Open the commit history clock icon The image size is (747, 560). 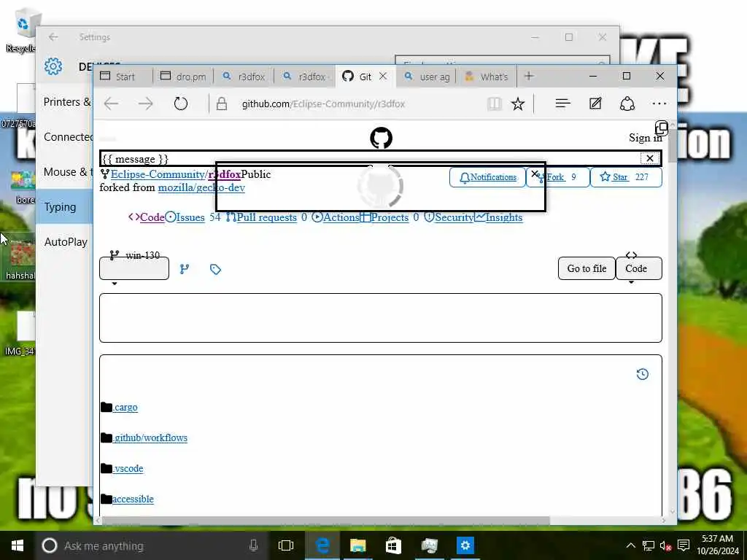642,374
